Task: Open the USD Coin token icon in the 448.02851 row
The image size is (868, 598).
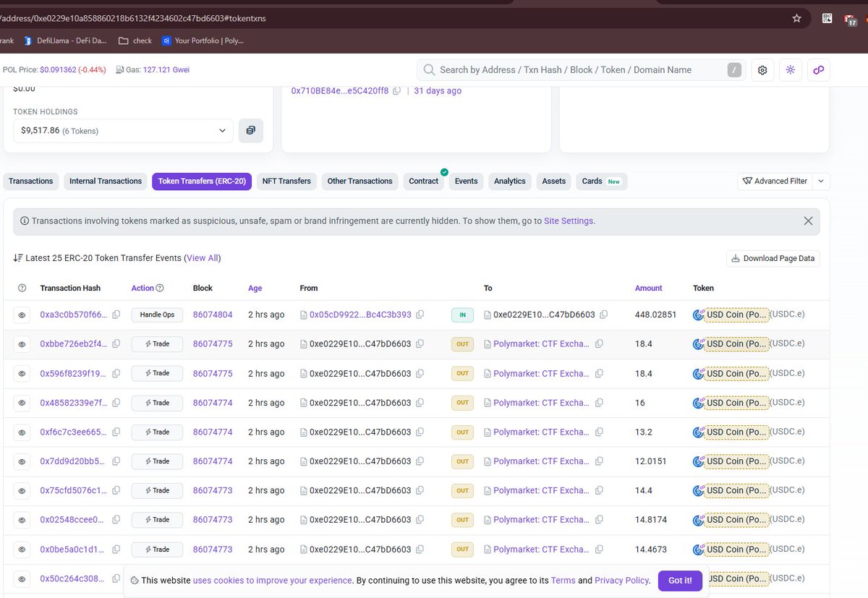Action: [699, 315]
